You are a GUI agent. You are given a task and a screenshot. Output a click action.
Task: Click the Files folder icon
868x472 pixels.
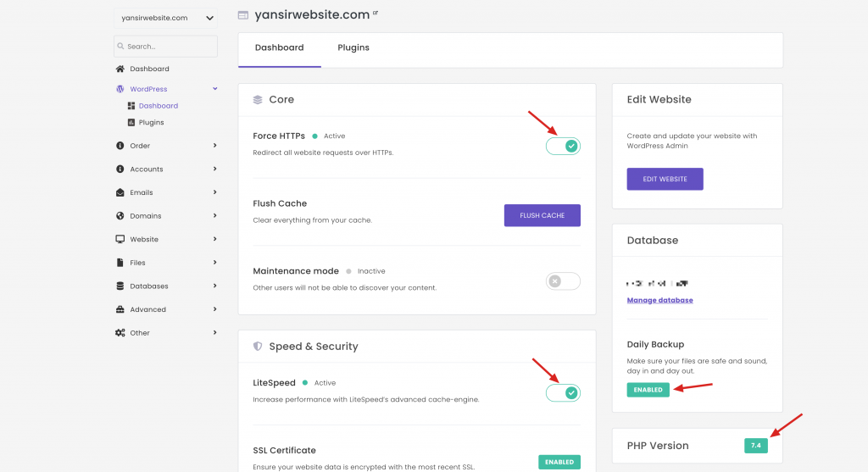coord(120,263)
